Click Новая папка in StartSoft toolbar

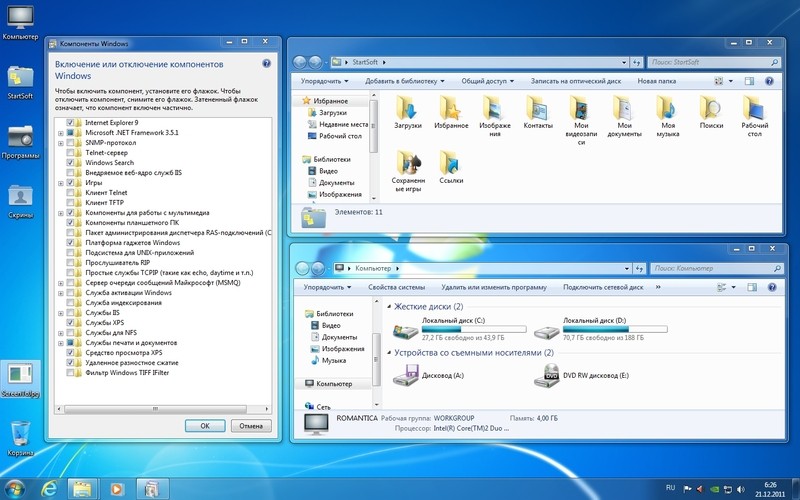(x=657, y=81)
